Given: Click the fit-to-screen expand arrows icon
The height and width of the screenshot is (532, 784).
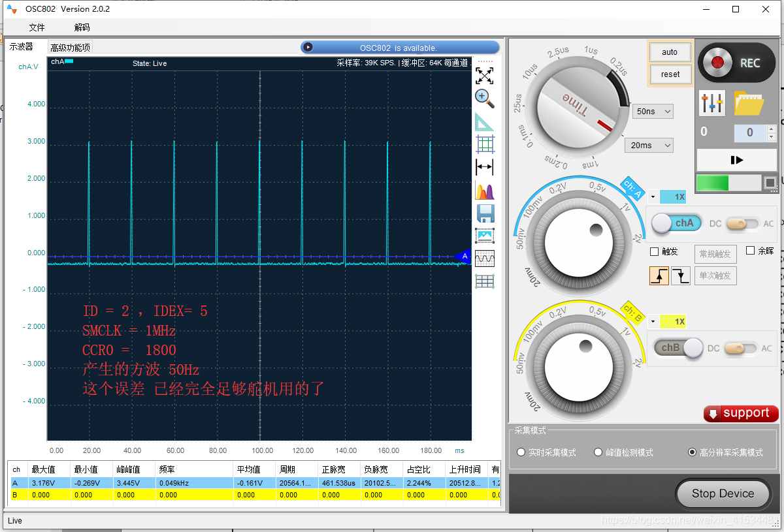Looking at the screenshot, I should coord(484,76).
